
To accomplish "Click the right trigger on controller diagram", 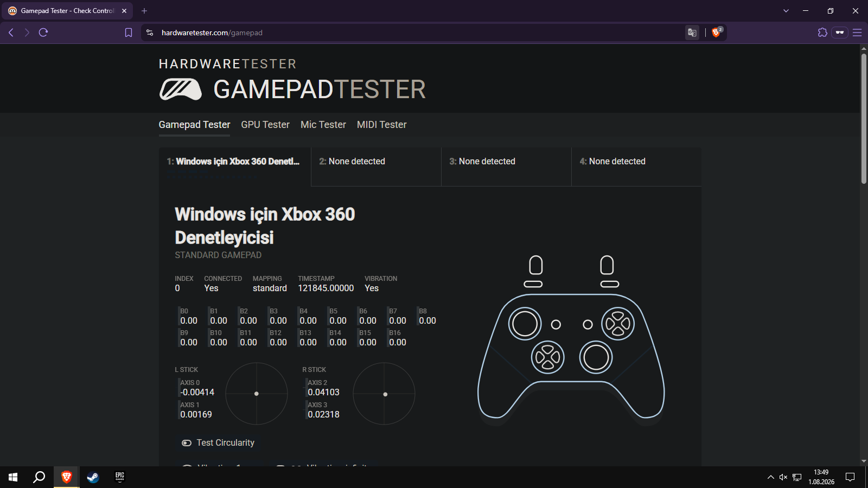I will pyautogui.click(x=607, y=265).
